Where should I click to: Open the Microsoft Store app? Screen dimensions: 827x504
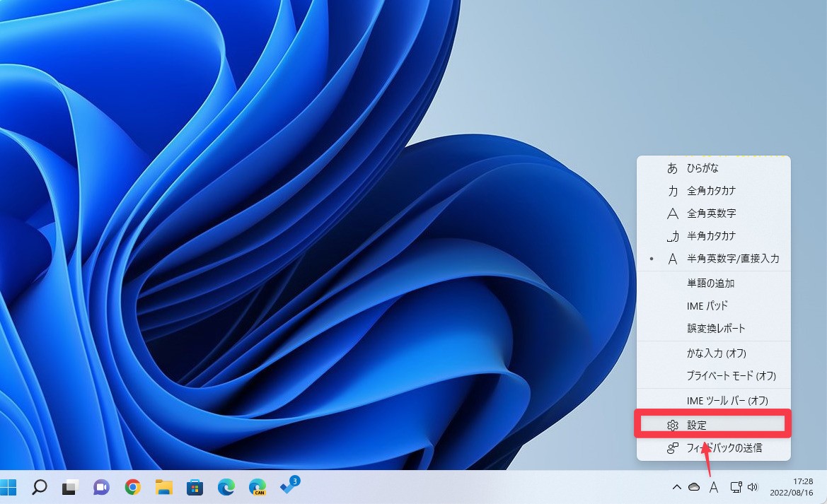(195, 487)
